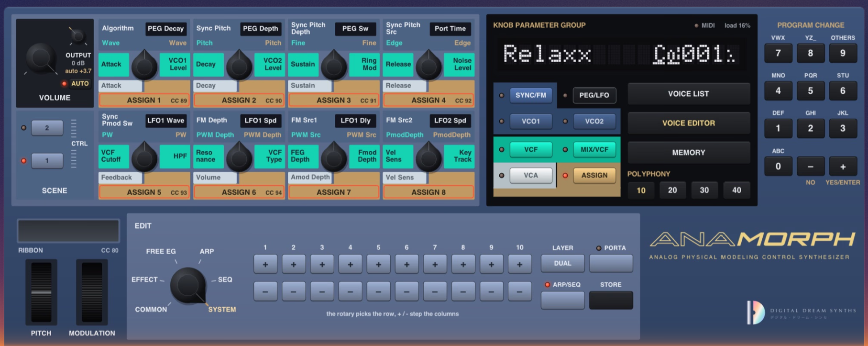This screenshot has width=868, height=346.
Task: Click the Sustain / Ring Mod knob
Action: tap(334, 66)
